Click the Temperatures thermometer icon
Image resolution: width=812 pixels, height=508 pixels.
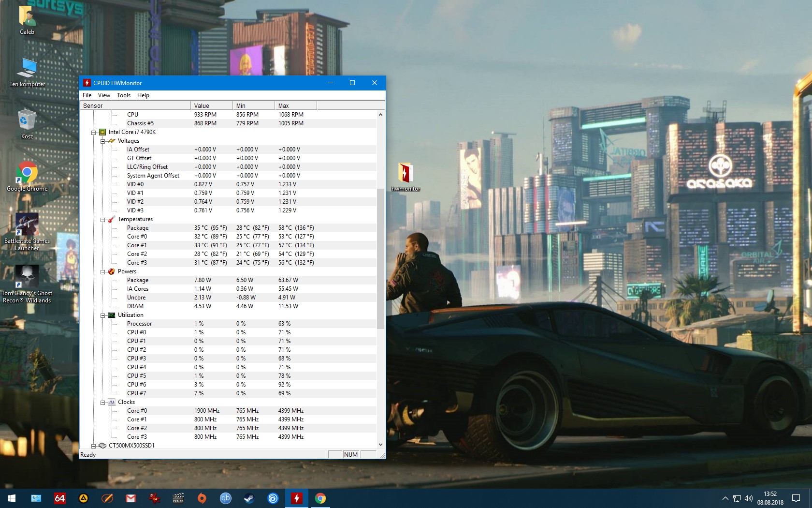click(112, 219)
